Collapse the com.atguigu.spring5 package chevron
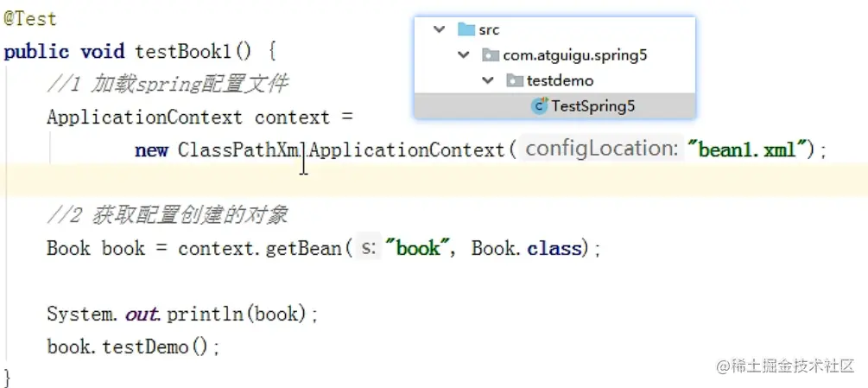The image size is (868, 388). pos(463,54)
